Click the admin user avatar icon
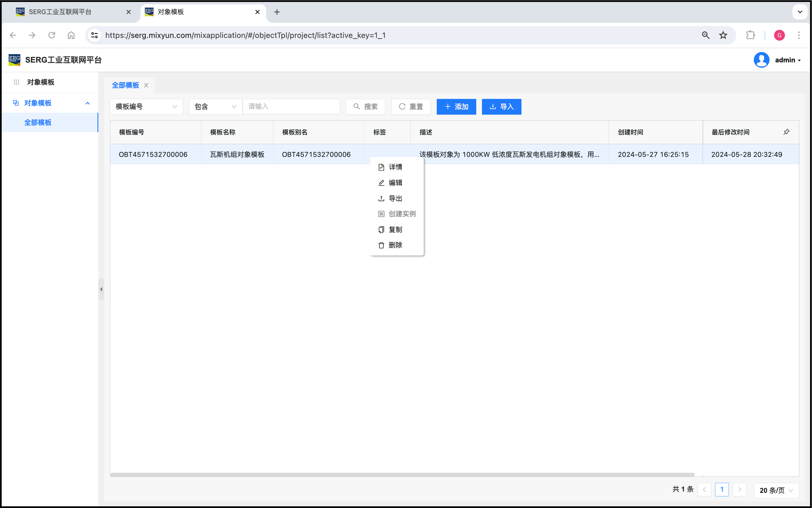The width and height of the screenshot is (812, 508). pos(761,60)
